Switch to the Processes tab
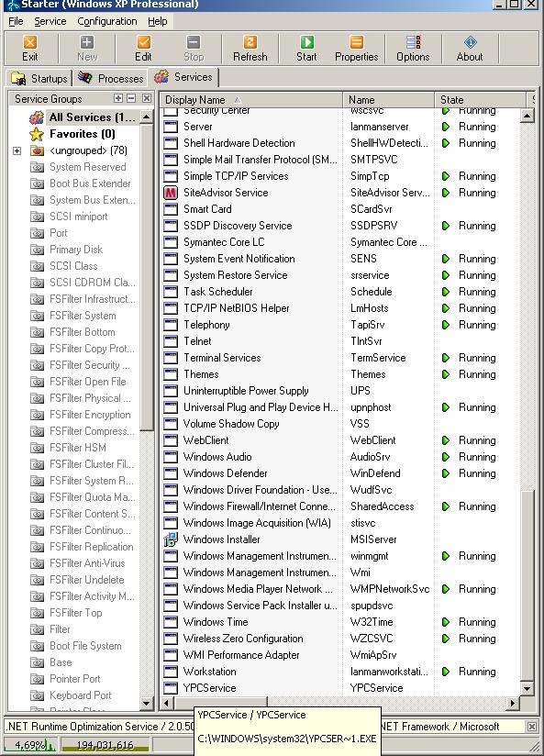Image resolution: width=544 pixels, height=756 pixels. [111, 78]
